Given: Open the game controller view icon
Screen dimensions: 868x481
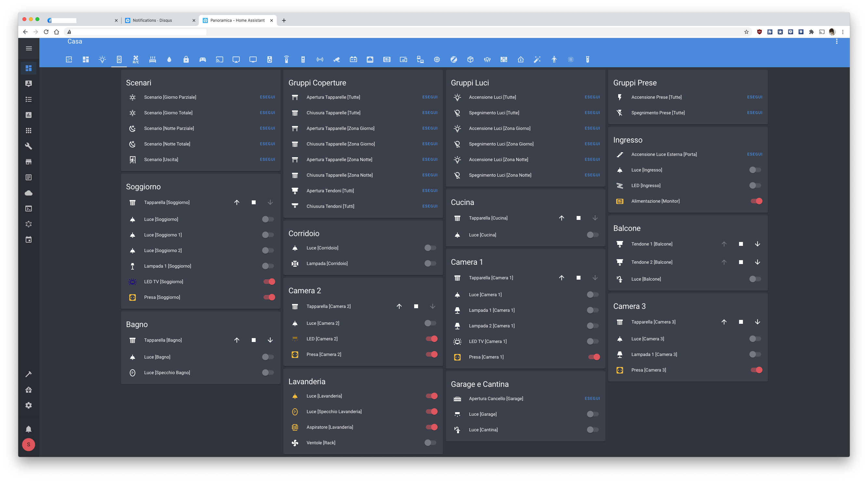Looking at the screenshot, I should (202, 60).
